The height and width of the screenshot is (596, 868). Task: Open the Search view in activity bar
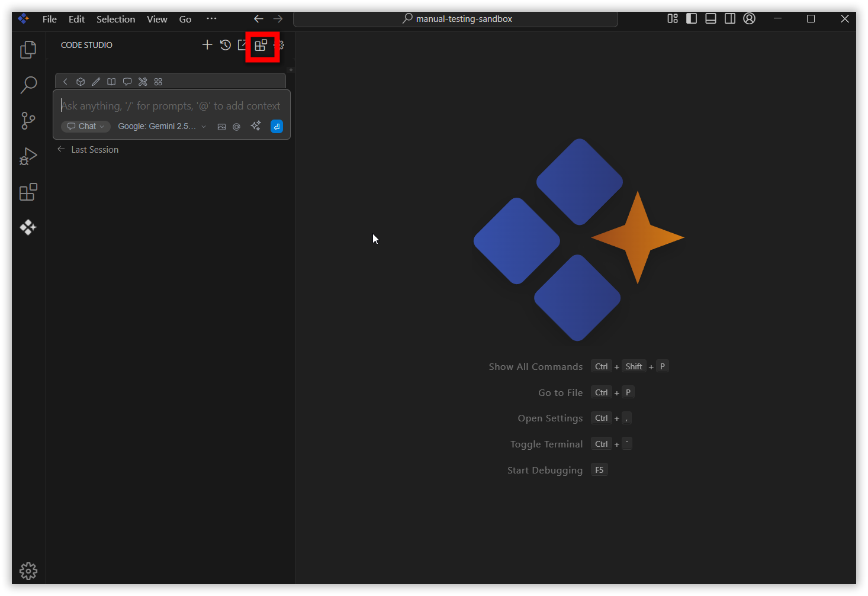(x=28, y=85)
